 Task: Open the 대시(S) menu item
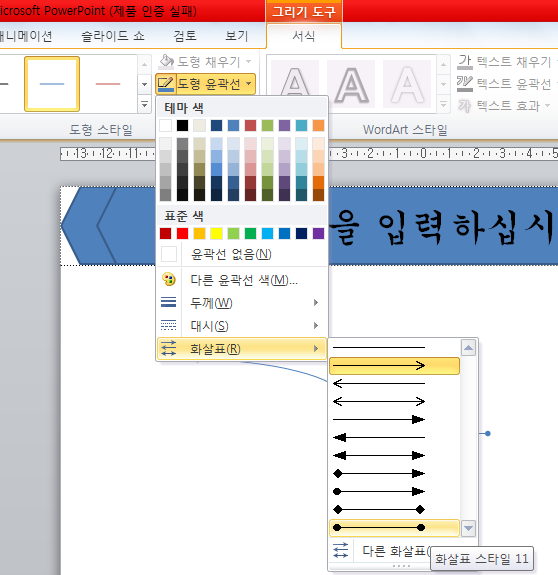[x=242, y=325]
